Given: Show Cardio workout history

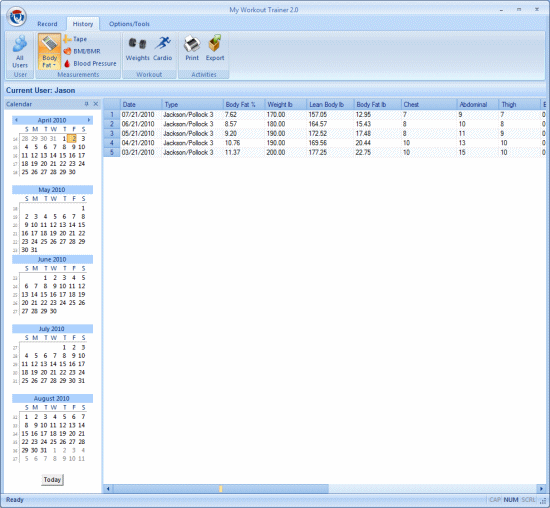Looking at the screenshot, I should 162,49.
